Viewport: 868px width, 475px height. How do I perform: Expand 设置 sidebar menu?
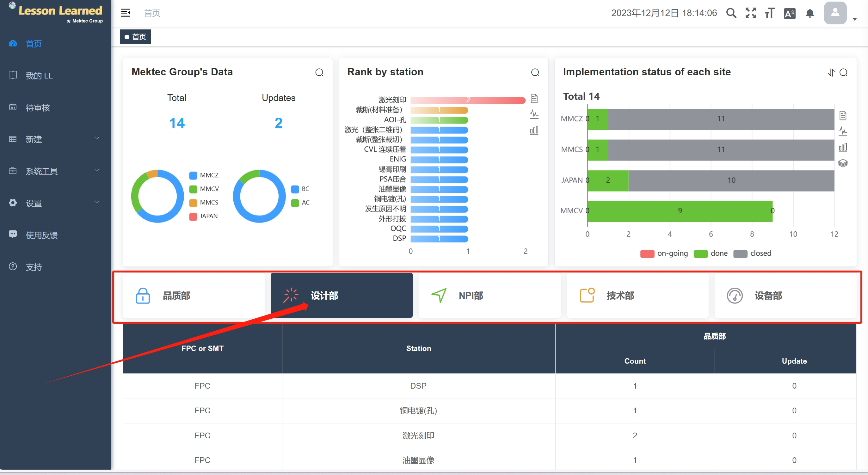point(56,203)
